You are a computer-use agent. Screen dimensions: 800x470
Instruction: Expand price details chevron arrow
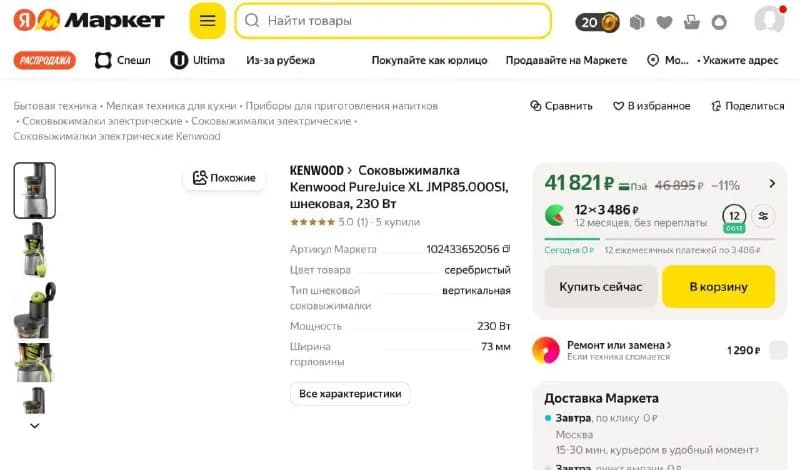click(772, 183)
